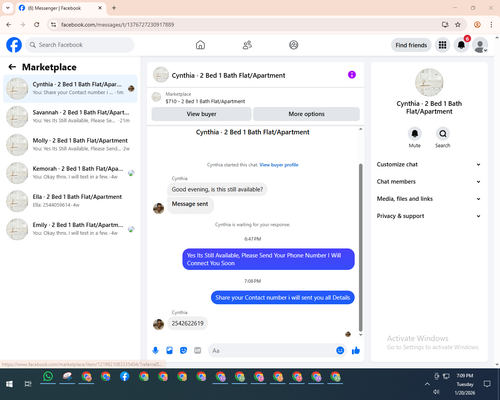Open the emoji picker in the message box
The height and width of the screenshot is (400, 500).
[340, 350]
